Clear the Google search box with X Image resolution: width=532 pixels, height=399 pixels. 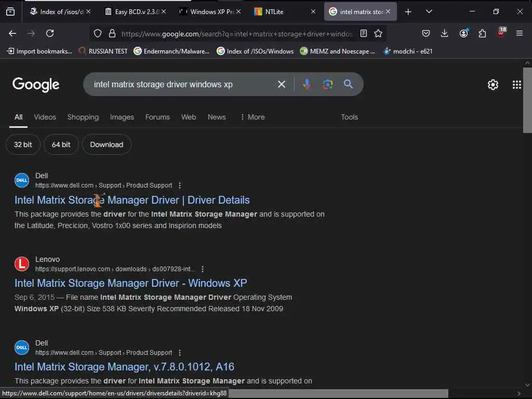point(282,84)
